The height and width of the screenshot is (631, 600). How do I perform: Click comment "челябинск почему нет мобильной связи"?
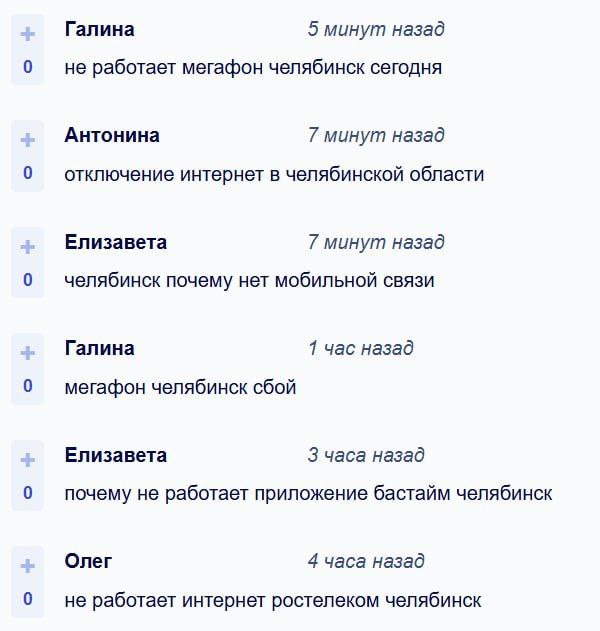(x=249, y=280)
